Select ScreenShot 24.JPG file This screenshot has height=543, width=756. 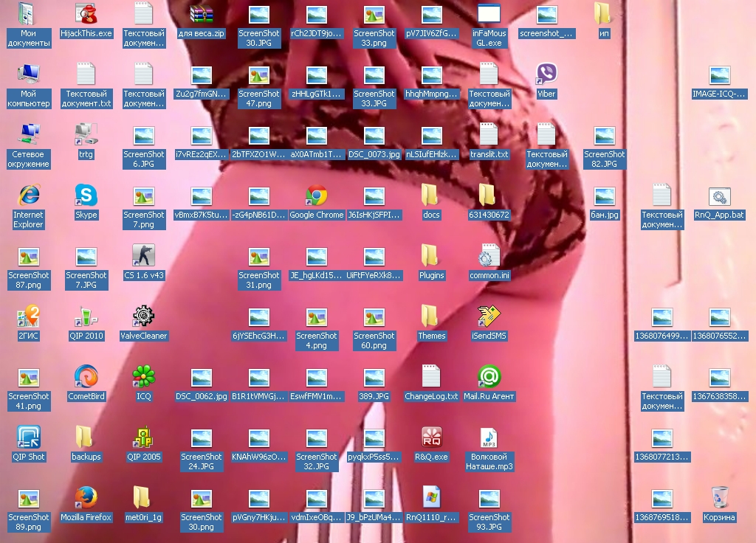(x=201, y=437)
